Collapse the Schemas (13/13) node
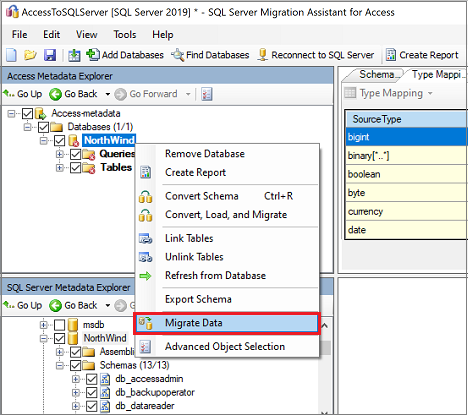The height and width of the screenshot is (415, 468). 60,366
